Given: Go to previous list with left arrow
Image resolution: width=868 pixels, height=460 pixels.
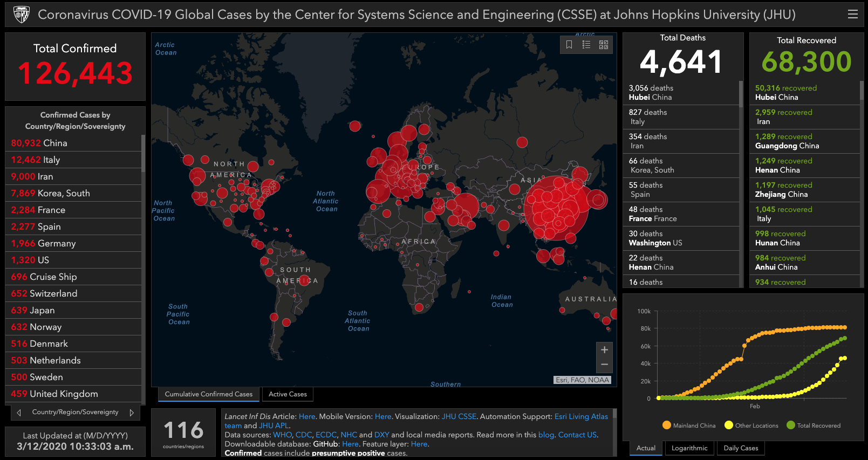Looking at the screenshot, I should click(19, 413).
